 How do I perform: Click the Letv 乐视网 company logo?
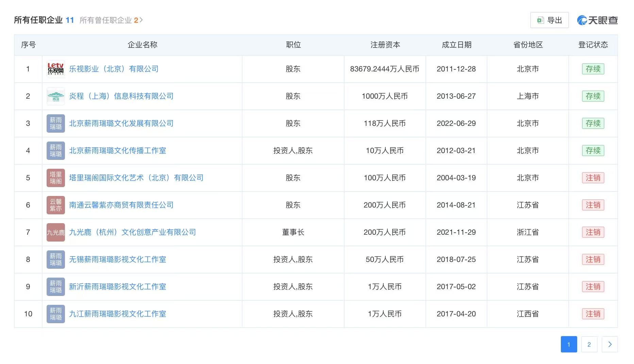(x=56, y=69)
